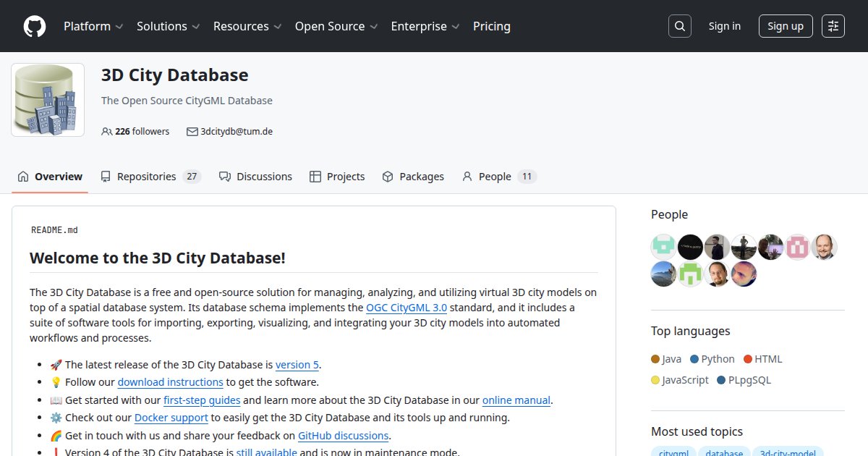Click the JavaScript language color dot
This screenshot has width=868, height=456.
[655, 380]
